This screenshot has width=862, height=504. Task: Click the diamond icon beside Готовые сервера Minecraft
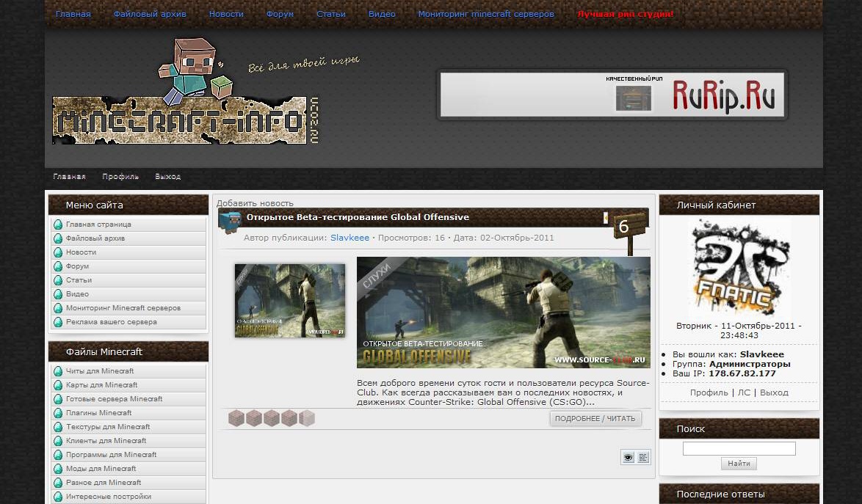tap(58, 399)
